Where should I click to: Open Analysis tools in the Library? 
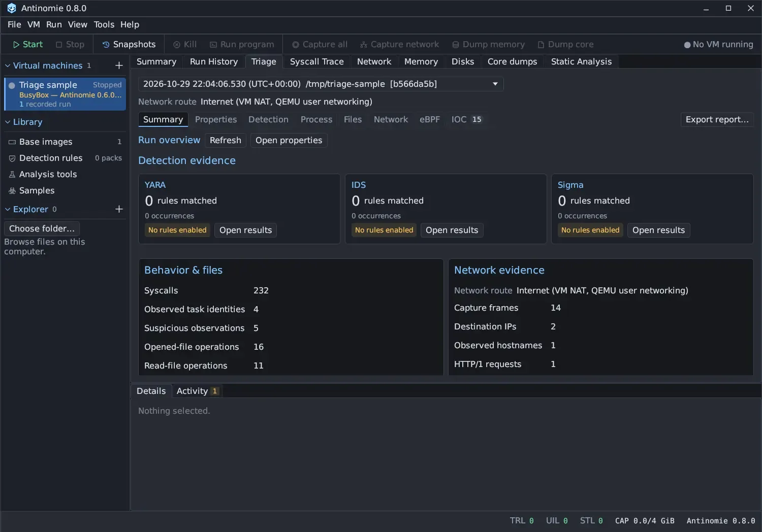tap(65, 174)
